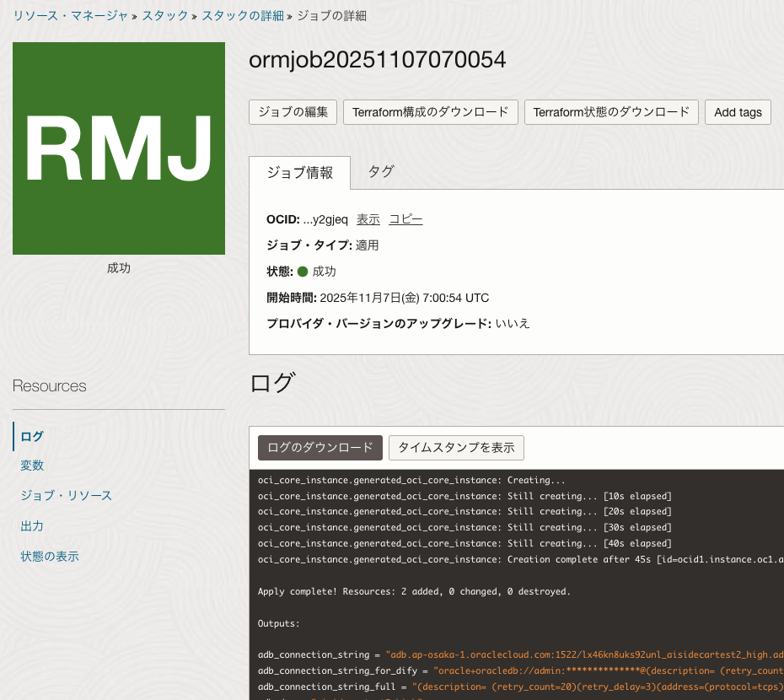
Task: Select ログ in Resources menu
Action: pyautogui.click(x=32, y=436)
